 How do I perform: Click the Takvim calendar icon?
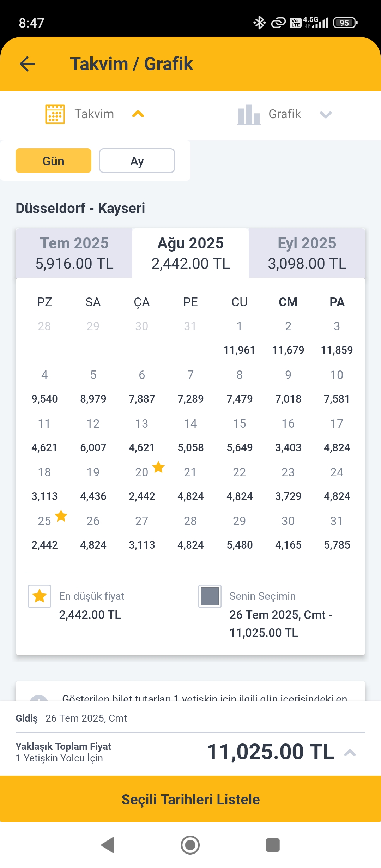(x=55, y=114)
